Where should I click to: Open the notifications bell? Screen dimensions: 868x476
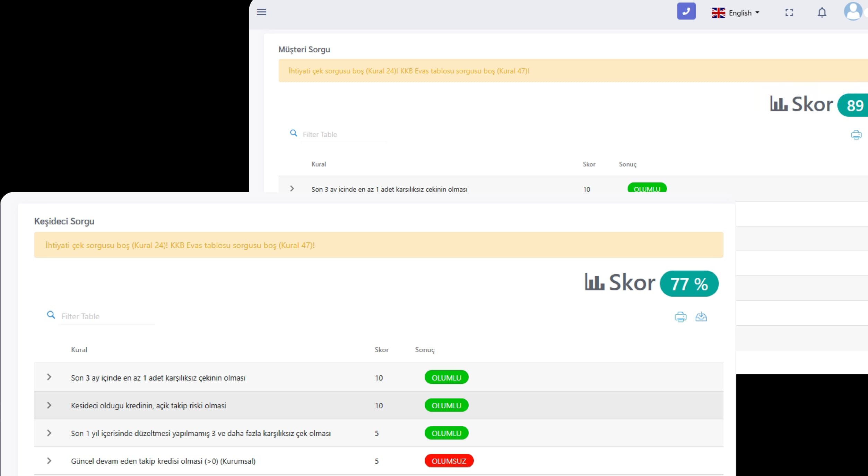click(x=822, y=13)
